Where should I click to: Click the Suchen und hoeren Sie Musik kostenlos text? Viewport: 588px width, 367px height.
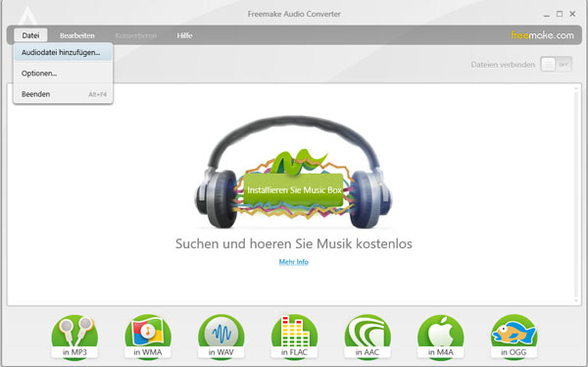(294, 243)
